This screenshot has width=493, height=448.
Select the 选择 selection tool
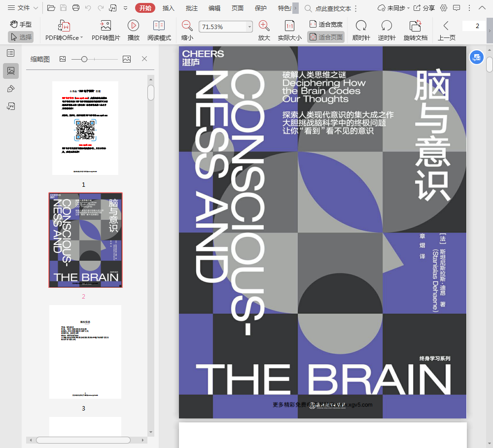pos(20,37)
